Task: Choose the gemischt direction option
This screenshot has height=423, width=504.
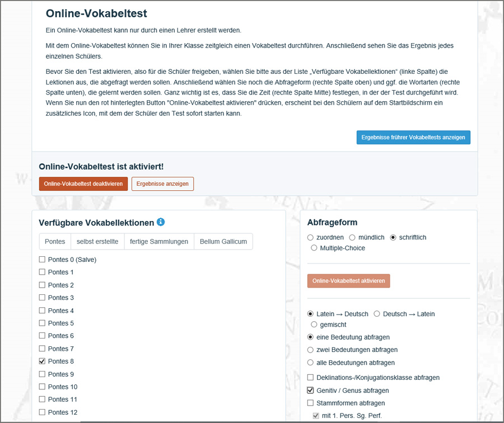Action: (x=314, y=325)
